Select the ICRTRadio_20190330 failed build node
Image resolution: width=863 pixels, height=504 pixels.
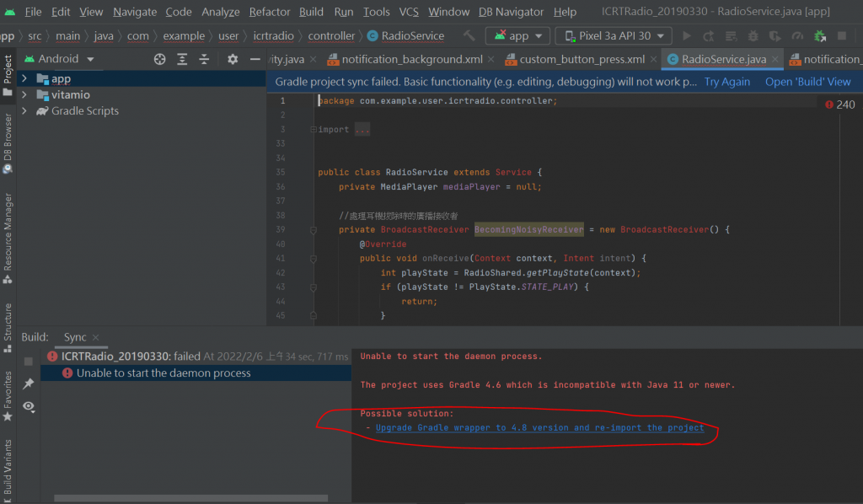(196, 357)
